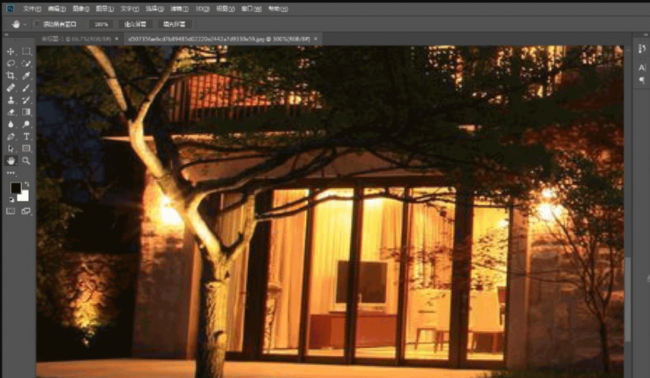The width and height of the screenshot is (650, 378).
Task: Click the 100% zoom button
Action: click(x=101, y=24)
